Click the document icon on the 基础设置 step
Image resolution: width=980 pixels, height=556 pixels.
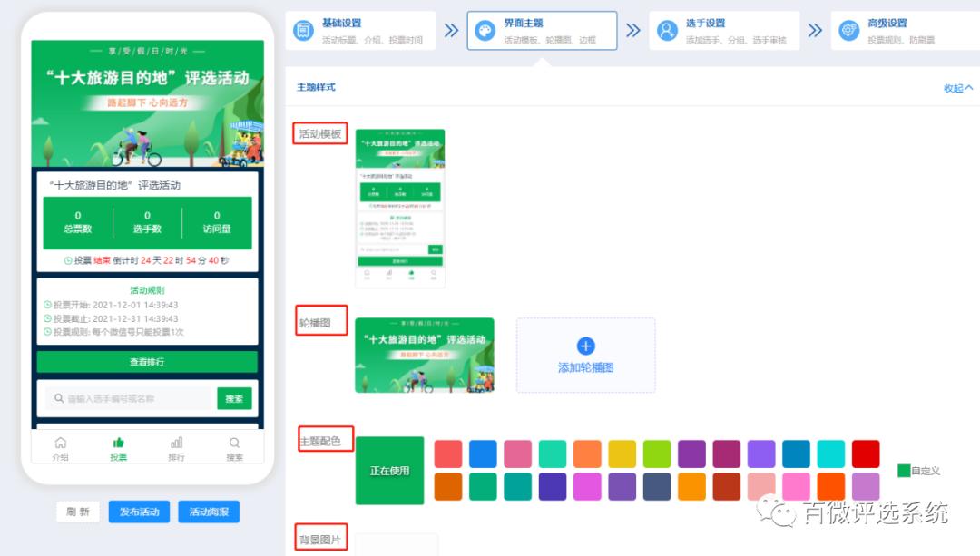pyautogui.click(x=303, y=29)
